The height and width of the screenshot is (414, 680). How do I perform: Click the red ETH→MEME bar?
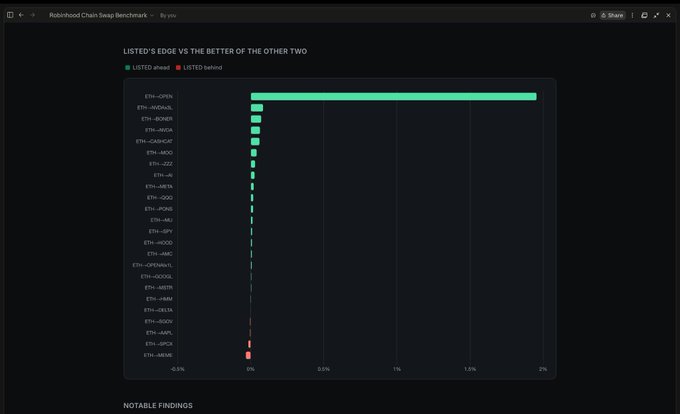(x=248, y=355)
